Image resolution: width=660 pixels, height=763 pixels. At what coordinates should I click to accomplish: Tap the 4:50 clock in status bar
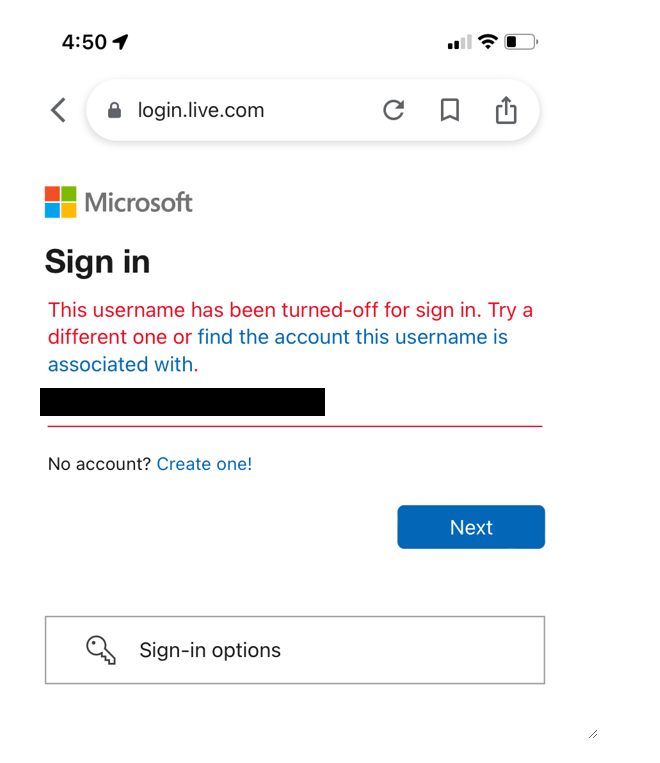coord(84,42)
